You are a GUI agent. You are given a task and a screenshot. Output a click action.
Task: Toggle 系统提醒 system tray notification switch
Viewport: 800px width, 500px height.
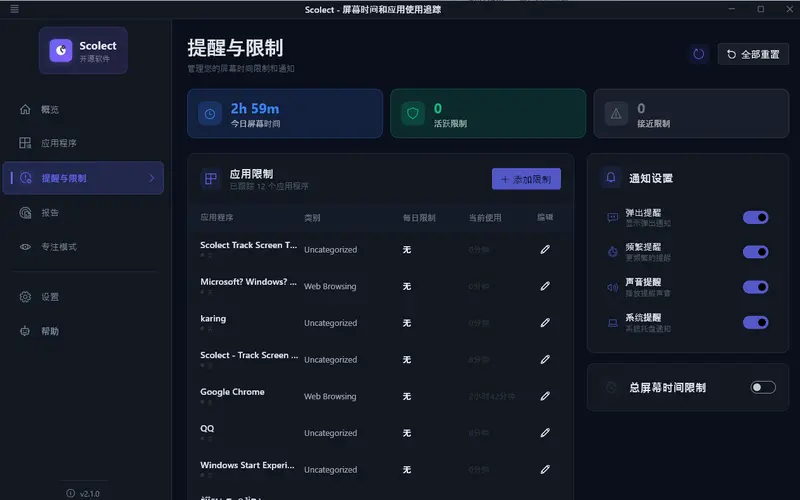click(x=756, y=322)
